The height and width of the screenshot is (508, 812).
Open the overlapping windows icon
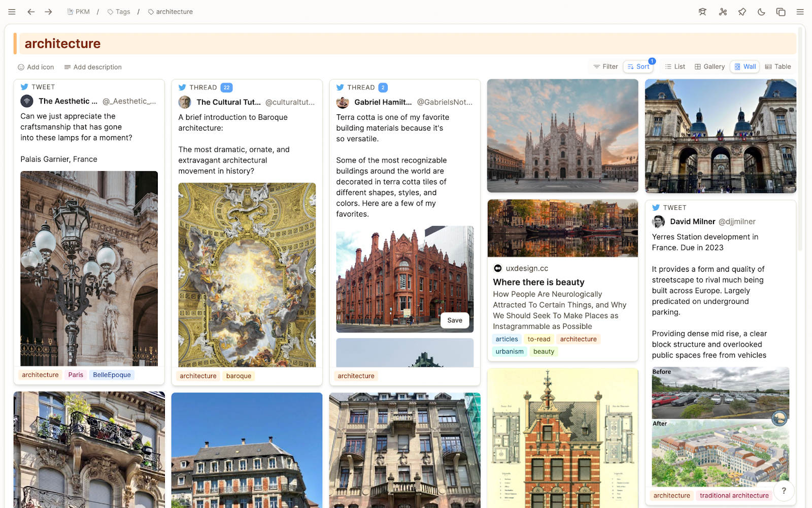[x=781, y=12]
